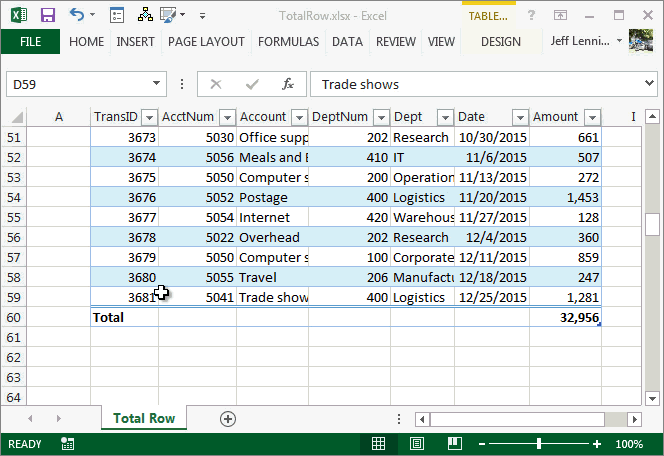This screenshot has height=456, width=664.
Task: Switch to Page Break Preview
Action: point(454,444)
